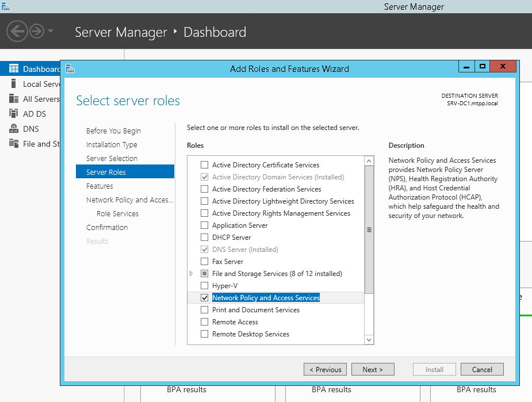Open the navigation history dropdown arrow
The image size is (532, 402).
pyautogui.click(x=51, y=30)
